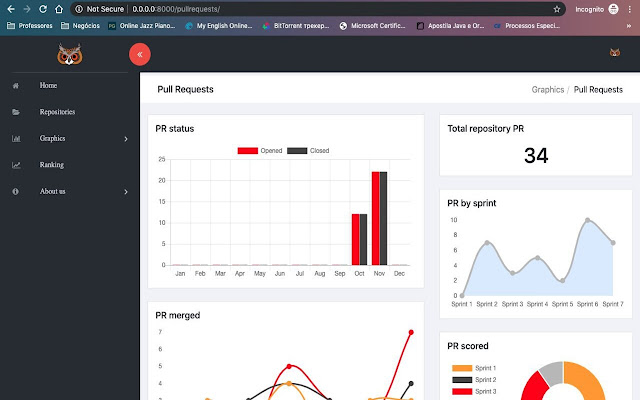The width and height of the screenshot is (640, 400).
Task: Click the About us info icon
Action: coord(16,191)
